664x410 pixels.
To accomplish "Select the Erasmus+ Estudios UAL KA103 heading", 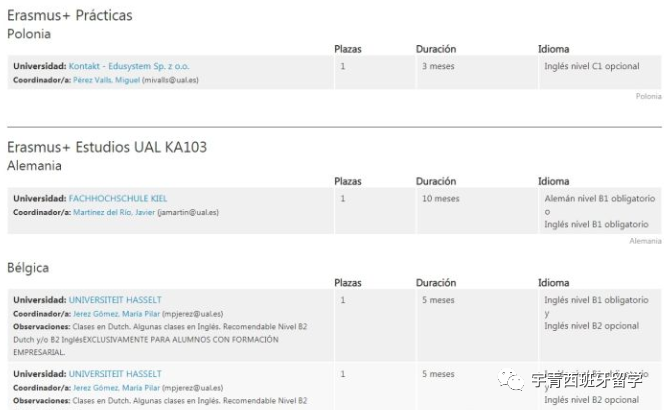I will tap(107, 147).
